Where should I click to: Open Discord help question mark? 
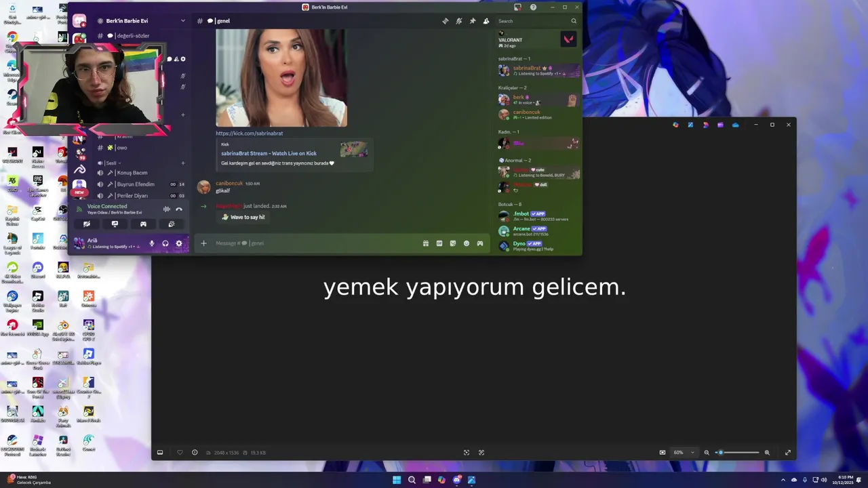click(533, 7)
